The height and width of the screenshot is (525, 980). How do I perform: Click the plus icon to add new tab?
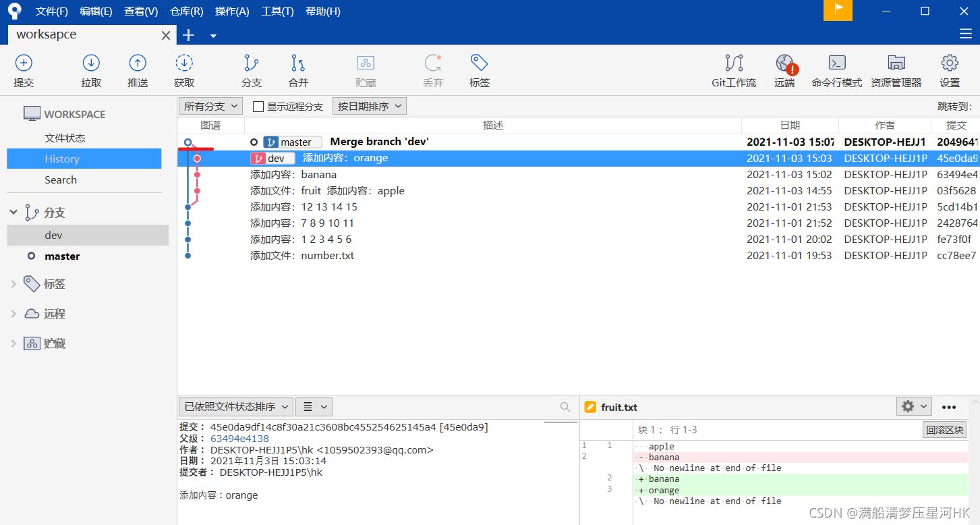coord(189,35)
